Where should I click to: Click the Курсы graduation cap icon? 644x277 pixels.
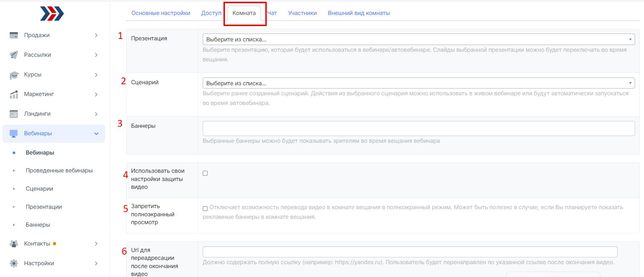coord(14,75)
